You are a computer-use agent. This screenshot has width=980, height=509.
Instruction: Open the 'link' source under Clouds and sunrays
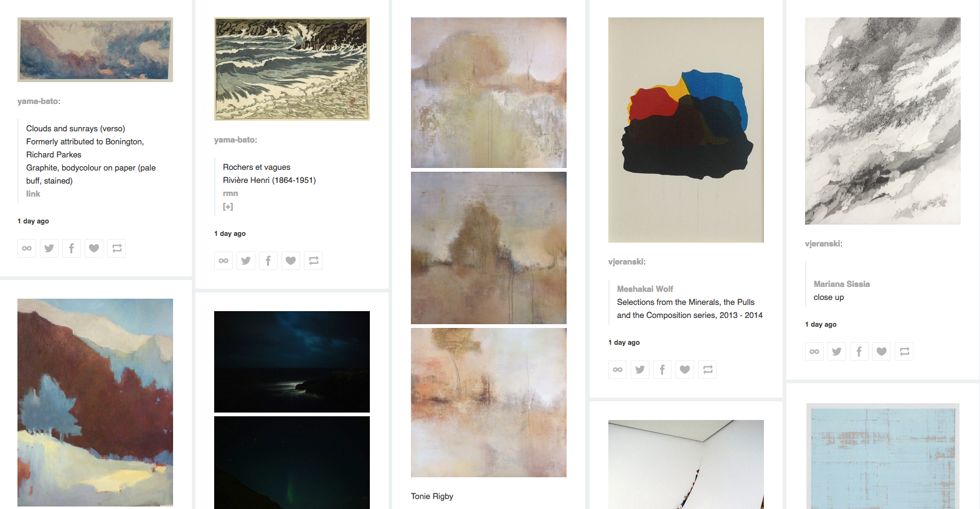click(33, 194)
